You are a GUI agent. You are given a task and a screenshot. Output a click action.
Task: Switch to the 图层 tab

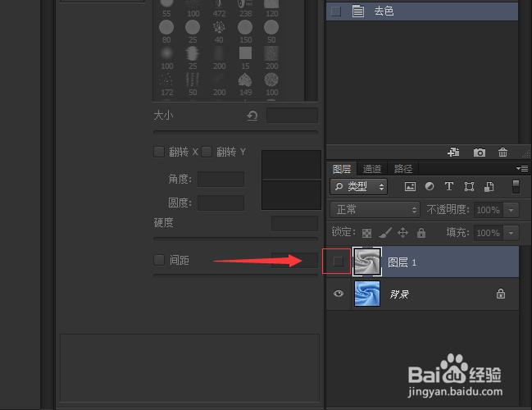(342, 169)
